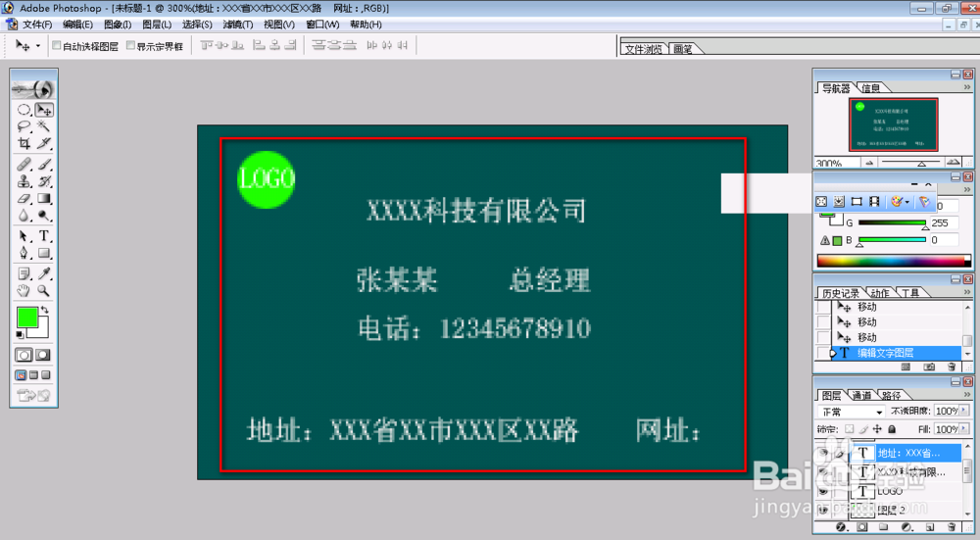Select the Move tool in toolbox
The width and height of the screenshot is (980, 540).
pyautogui.click(x=44, y=110)
